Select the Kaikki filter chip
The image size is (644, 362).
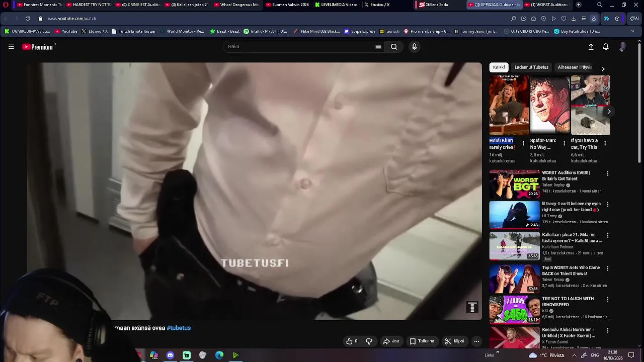pos(499,67)
